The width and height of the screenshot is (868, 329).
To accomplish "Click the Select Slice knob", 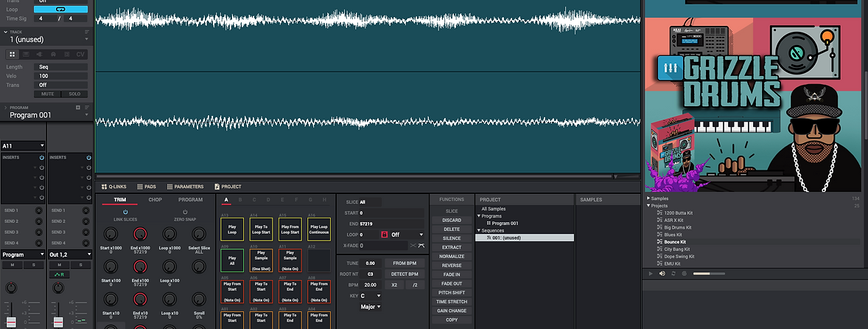I will pos(198,235).
